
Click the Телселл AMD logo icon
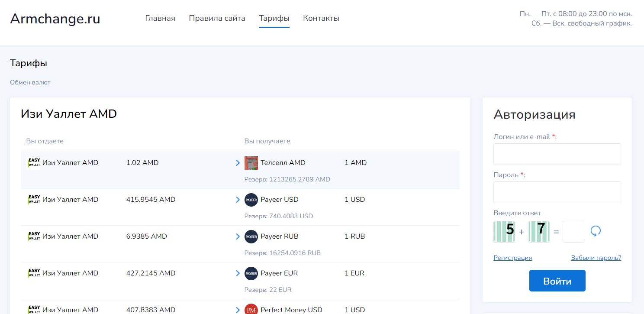pyautogui.click(x=251, y=163)
